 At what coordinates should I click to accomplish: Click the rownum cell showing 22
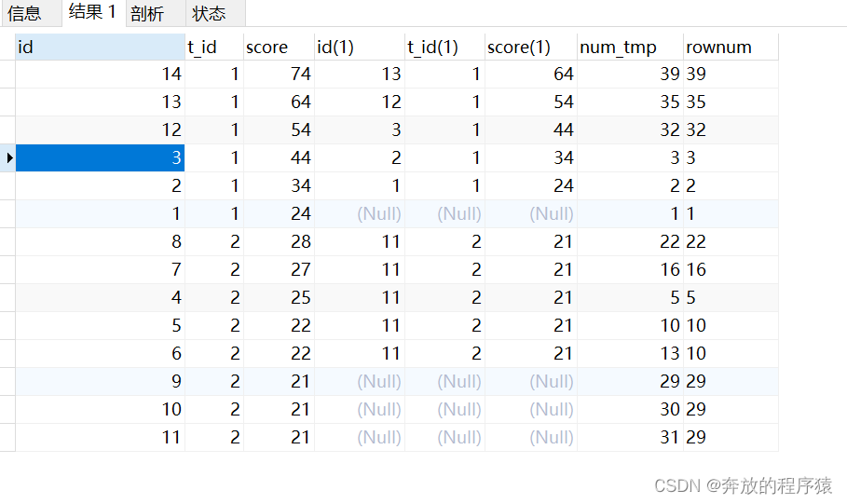point(730,242)
